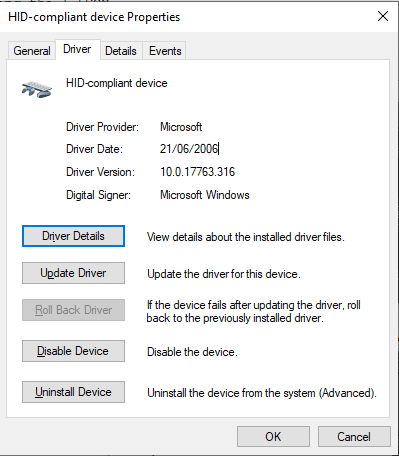Viewport: 399px width, 456px height.
Task: Switch to the General tab
Action: pos(32,51)
